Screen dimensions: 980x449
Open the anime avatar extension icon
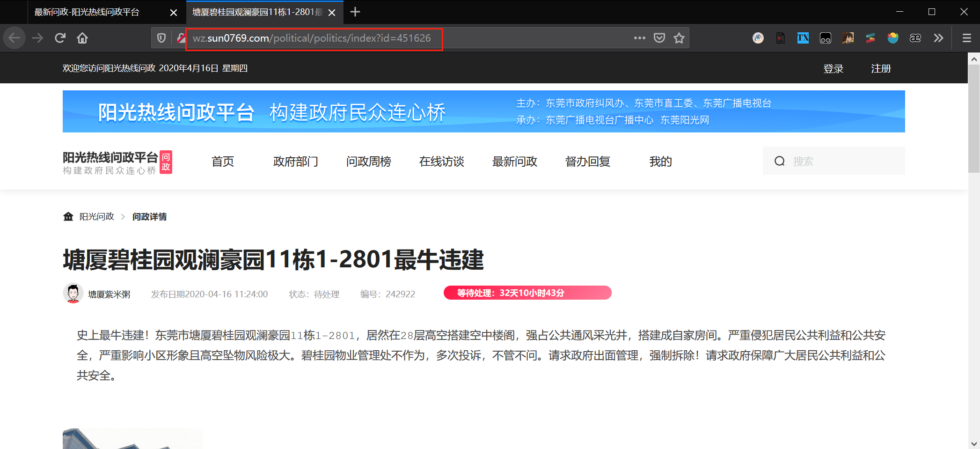point(848,38)
